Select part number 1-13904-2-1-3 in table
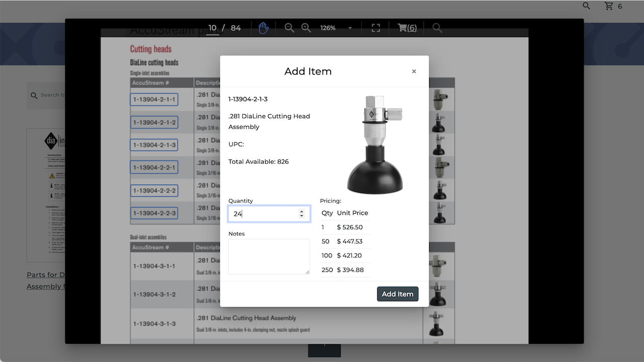Screen dimensions: 644x362 point(154,145)
